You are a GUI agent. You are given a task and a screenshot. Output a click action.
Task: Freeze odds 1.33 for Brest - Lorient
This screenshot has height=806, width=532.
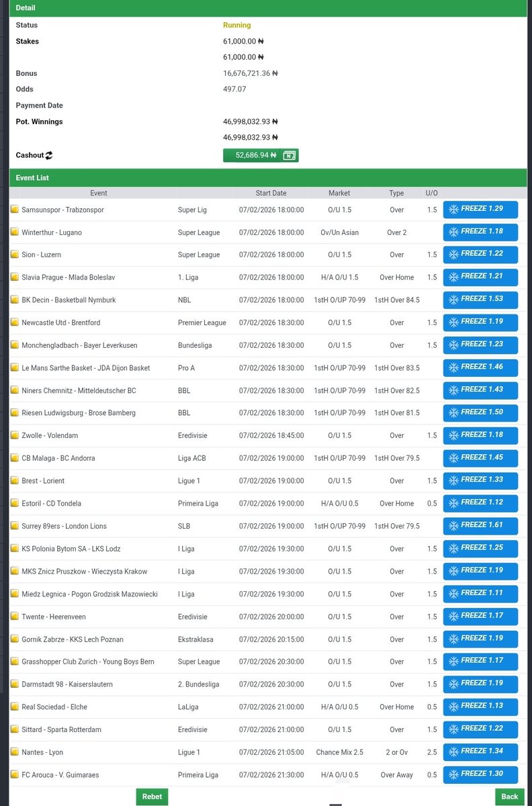(x=480, y=481)
